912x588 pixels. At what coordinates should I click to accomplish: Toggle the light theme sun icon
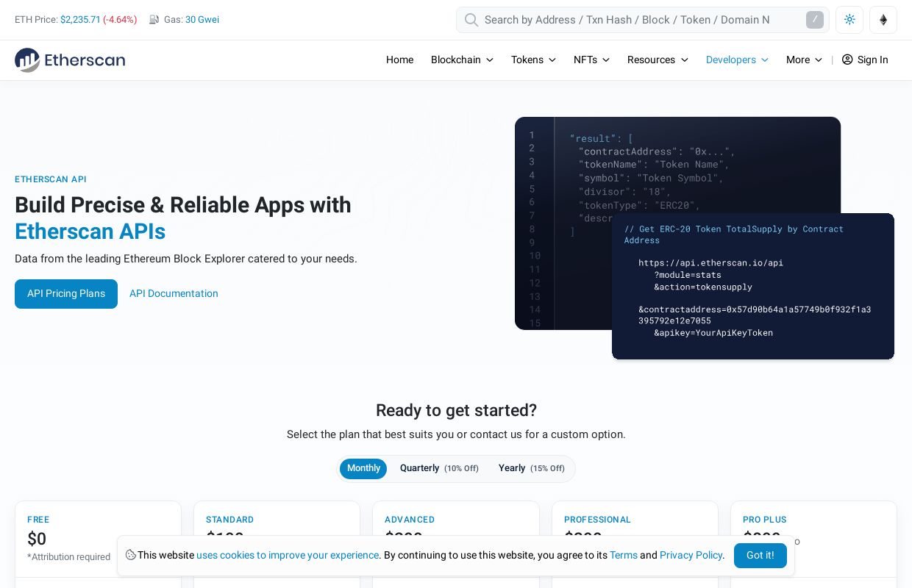(x=849, y=20)
